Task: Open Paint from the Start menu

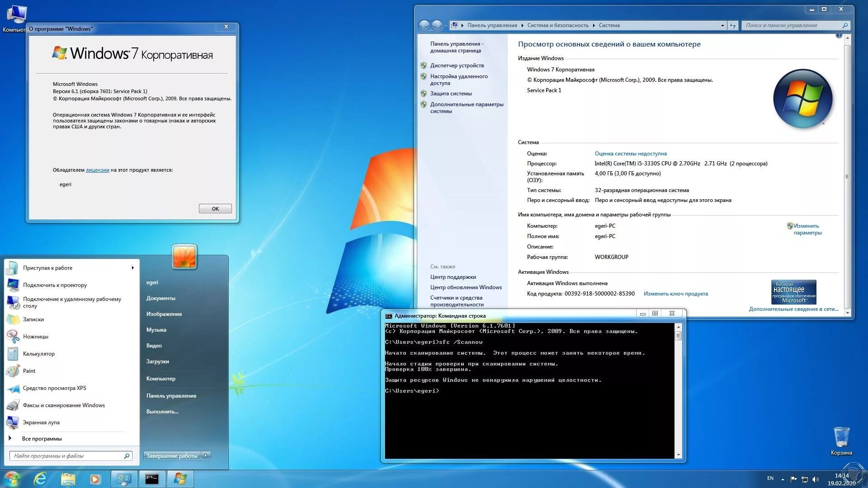Action: click(x=29, y=371)
